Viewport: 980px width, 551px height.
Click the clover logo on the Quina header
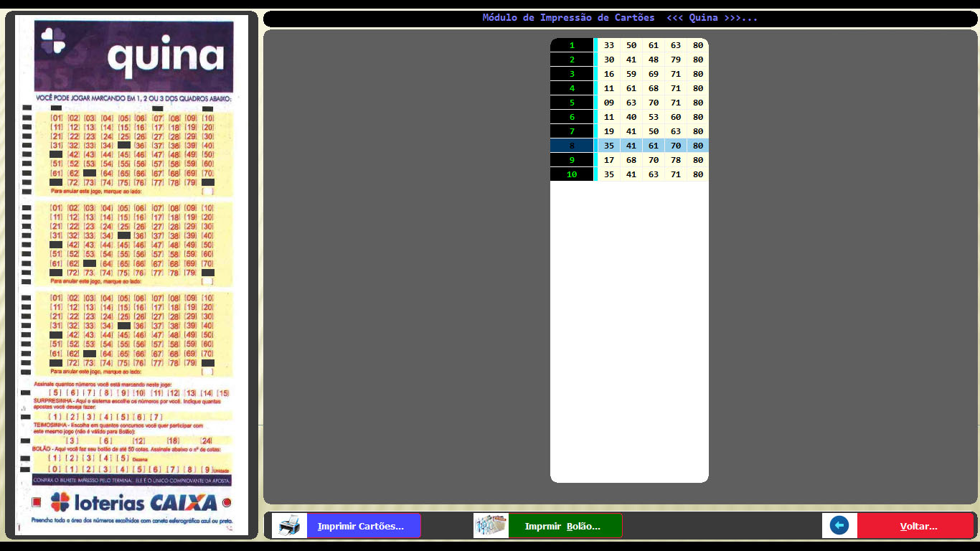click(55, 41)
